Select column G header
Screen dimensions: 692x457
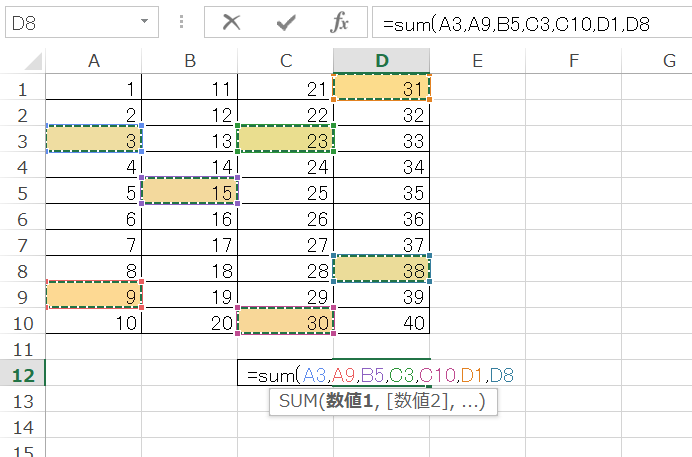657,61
